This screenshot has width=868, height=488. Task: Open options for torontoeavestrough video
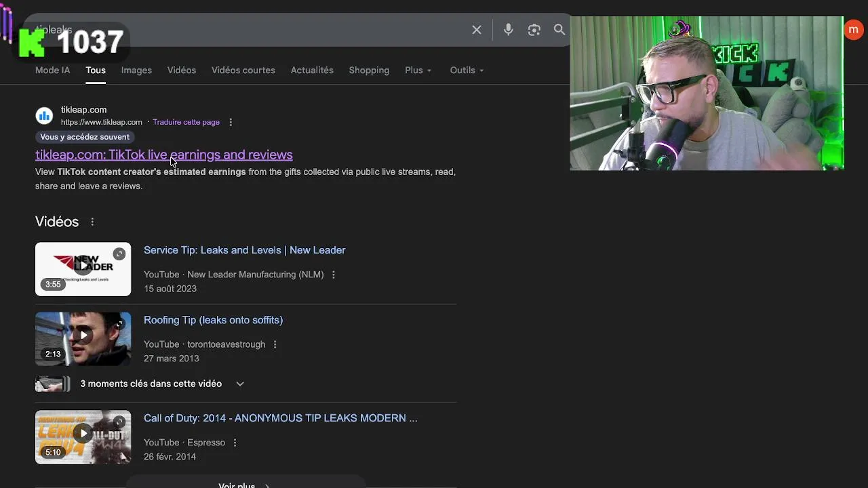(275, 344)
